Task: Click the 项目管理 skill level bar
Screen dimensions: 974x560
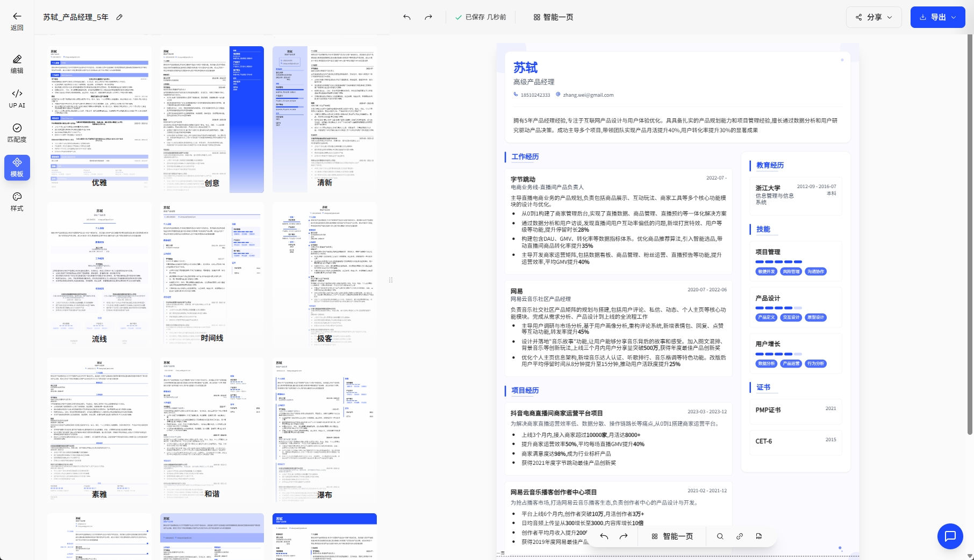Action: click(x=779, y=262)
